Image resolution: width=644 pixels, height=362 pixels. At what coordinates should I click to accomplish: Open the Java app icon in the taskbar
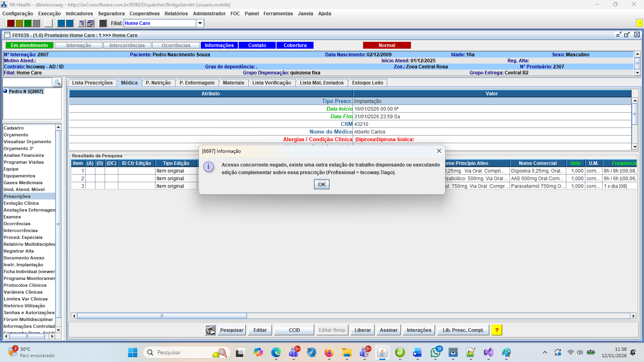pos(382,353)
